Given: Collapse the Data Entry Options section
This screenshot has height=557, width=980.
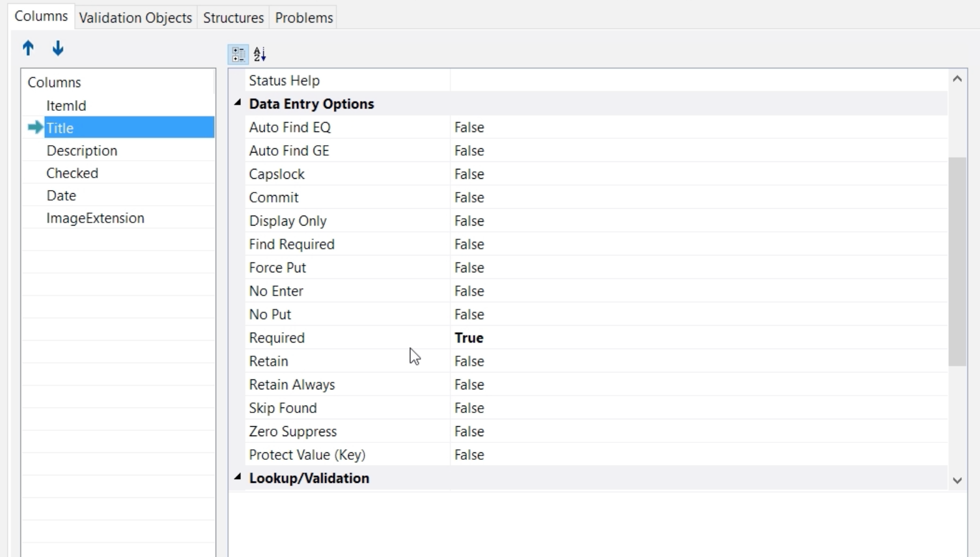Looking at the screenshot, I should pyautogui.click(x=237, y=103).
